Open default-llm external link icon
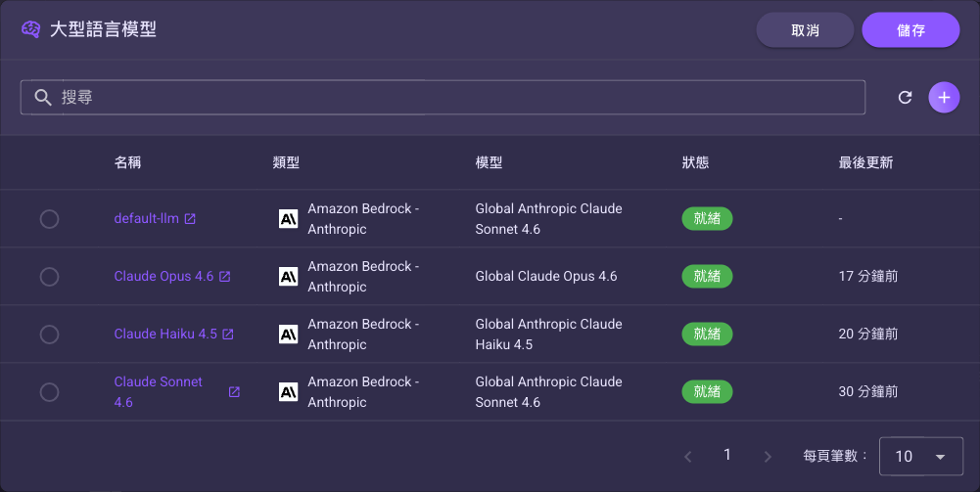The width and height of the screenshot is (980, 492). pyautogui.click(x=190, y=218)
